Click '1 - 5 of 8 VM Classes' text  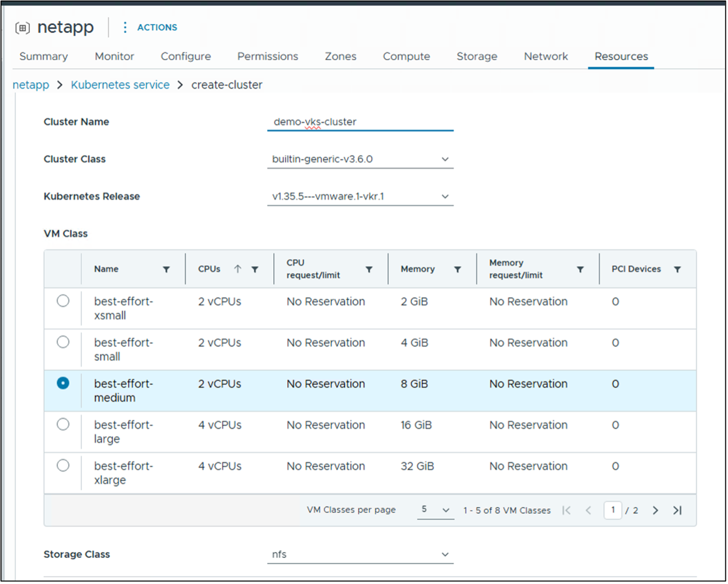[507, 511]
